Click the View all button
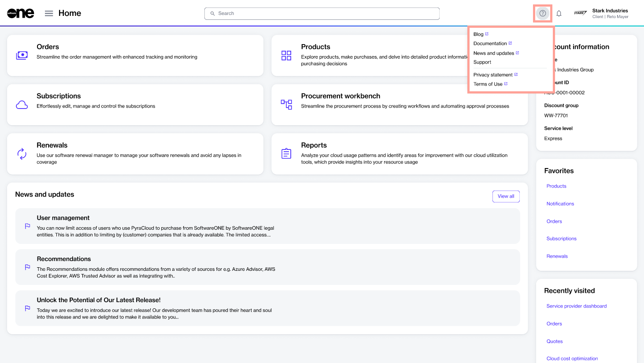The image size is (644, 363). [506, 196]
